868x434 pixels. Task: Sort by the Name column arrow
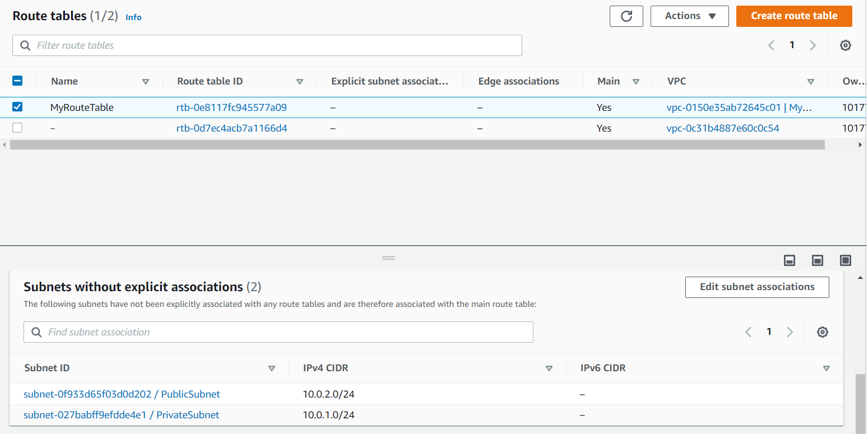[146, 82]
